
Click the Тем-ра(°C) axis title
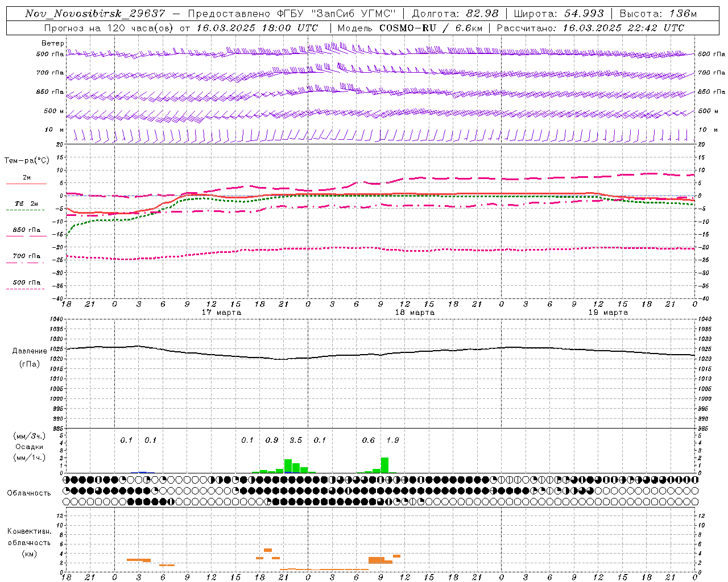click(x=27, y=161)
